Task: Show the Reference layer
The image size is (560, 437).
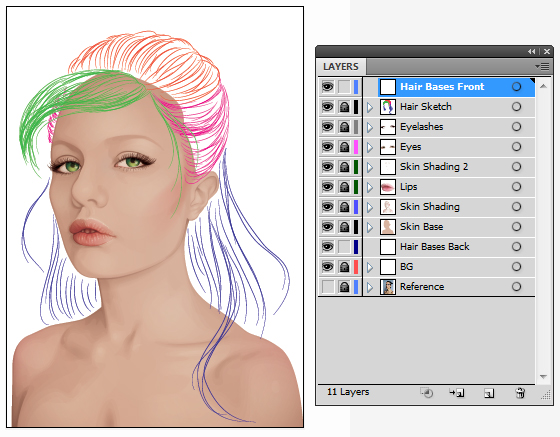Action: [x=328, y=287]
